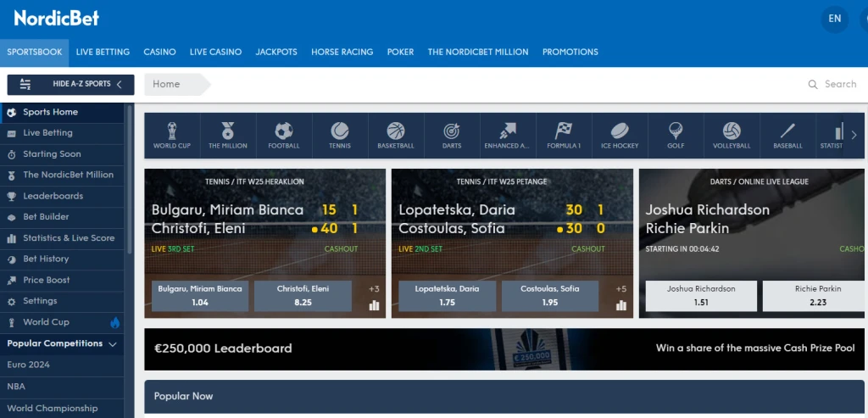The width and height of the screenshot is (868, 418).
Task: Open stats icon for Lopatetska vs Costoulas match
Action: pyautogui.click(x=621, y=305)
